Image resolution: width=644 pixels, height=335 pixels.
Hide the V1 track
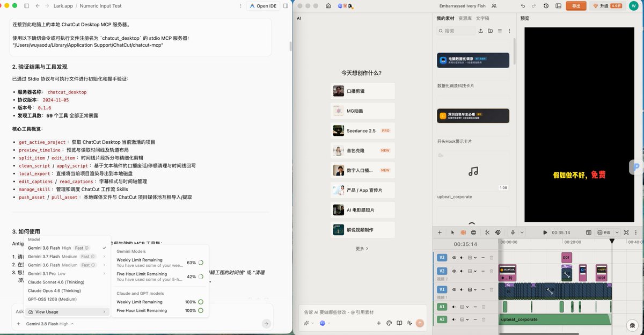pos(454,289)
